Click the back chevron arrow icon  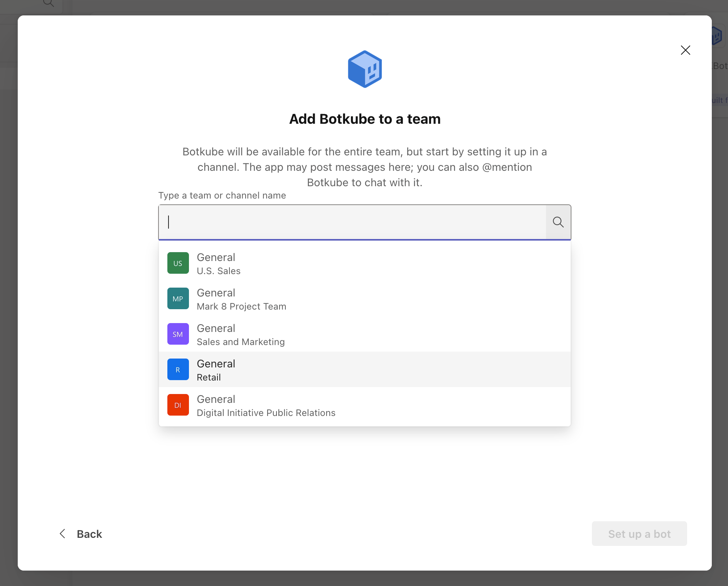[x=62, y=534]
